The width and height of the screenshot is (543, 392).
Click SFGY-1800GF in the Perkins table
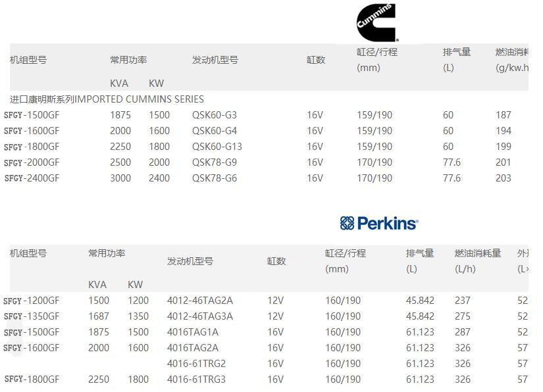pos(32,380)
